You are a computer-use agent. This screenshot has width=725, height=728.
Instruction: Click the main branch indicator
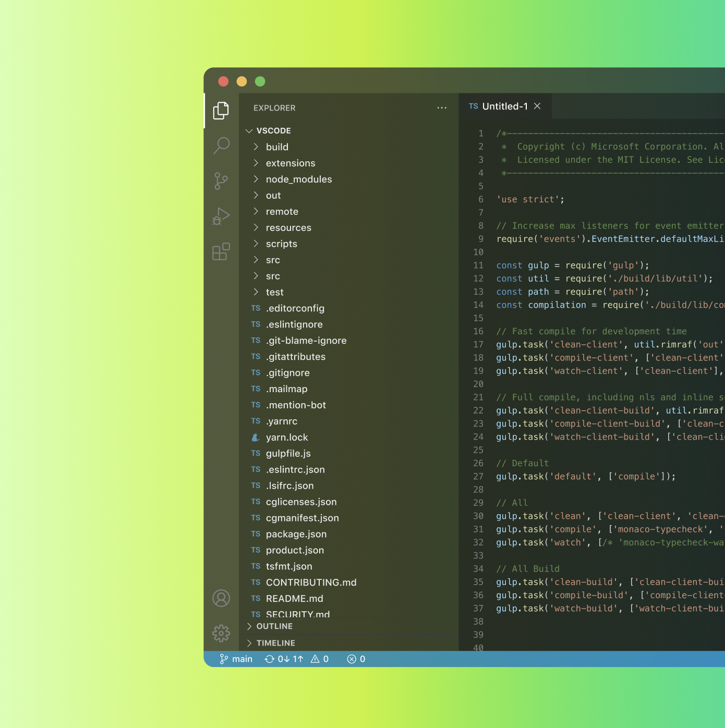click(236, 659)
